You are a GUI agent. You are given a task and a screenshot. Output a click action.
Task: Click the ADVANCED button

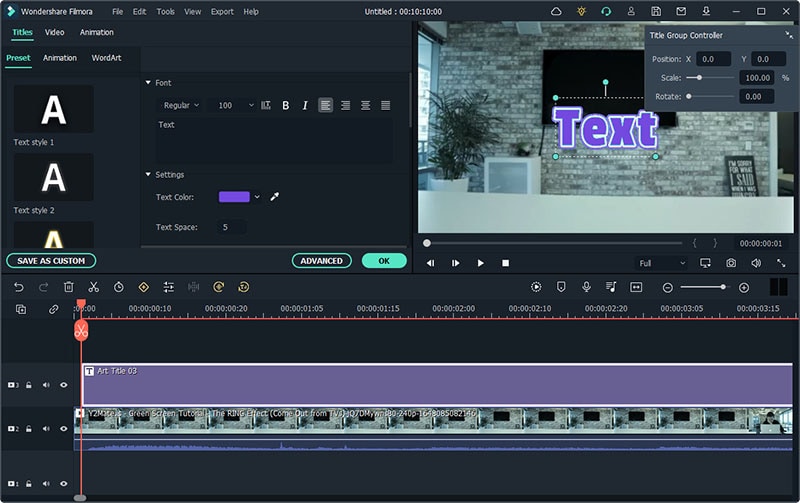tap(322, 261)
